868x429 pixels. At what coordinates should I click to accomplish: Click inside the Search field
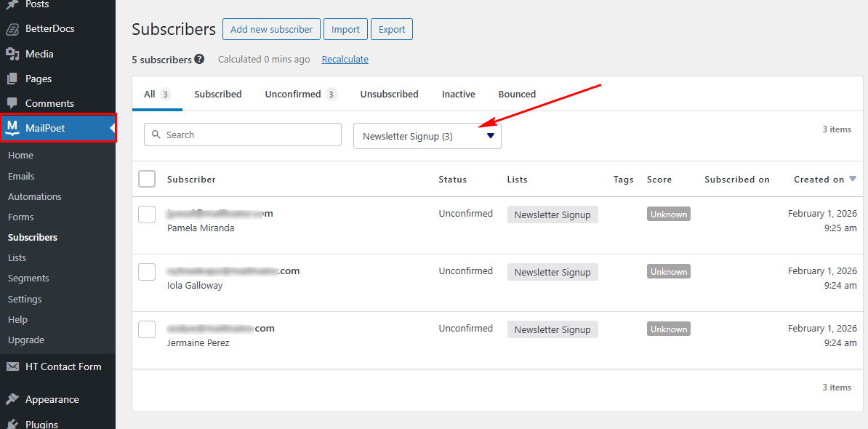pyautogui.click(x=242, y=135)
